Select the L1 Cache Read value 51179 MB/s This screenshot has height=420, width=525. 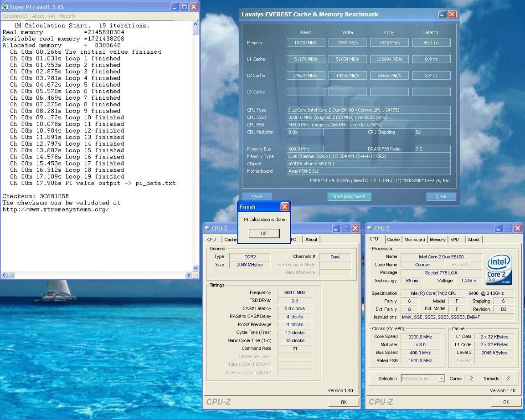(306, 59)
